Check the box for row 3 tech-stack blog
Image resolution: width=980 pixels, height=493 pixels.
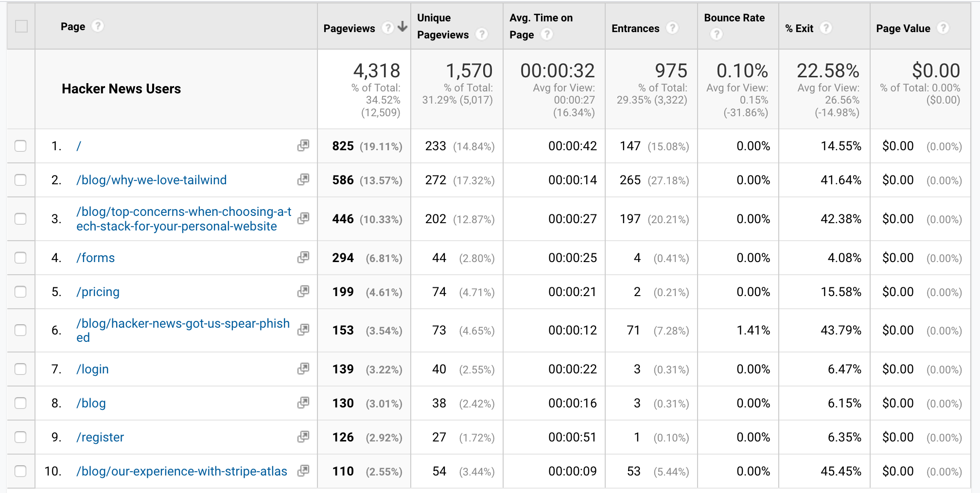(x=20, y=219)
